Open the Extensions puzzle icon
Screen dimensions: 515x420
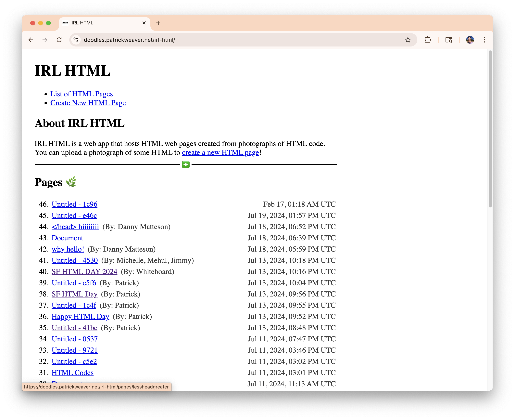pyautogui.click(x=428, y=40)
